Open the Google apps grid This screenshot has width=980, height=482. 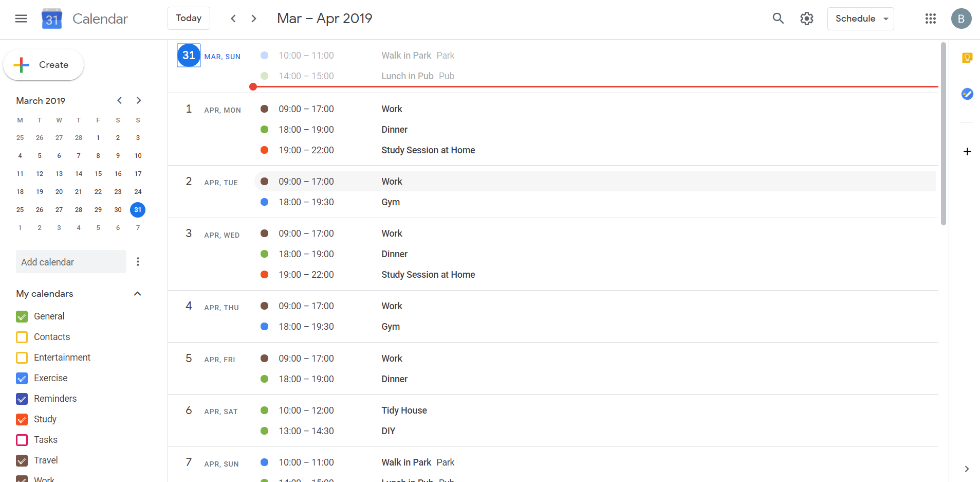[931, 19]
